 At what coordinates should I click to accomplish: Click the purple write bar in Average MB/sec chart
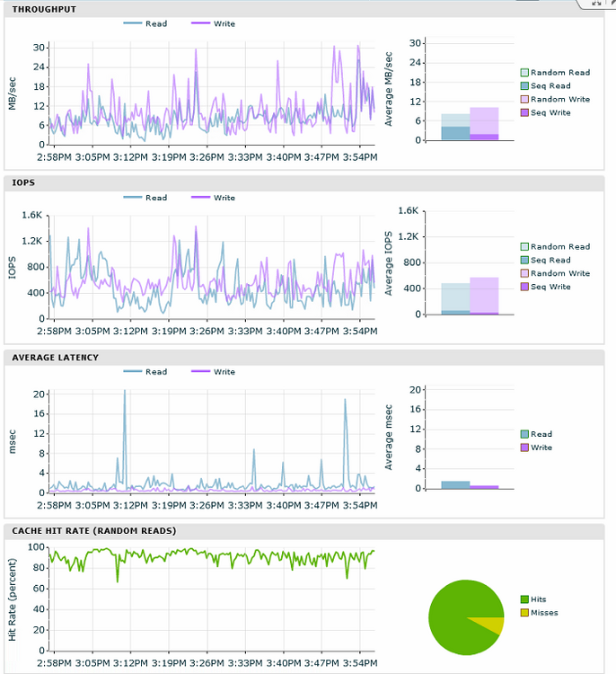[x=484, y=124]
